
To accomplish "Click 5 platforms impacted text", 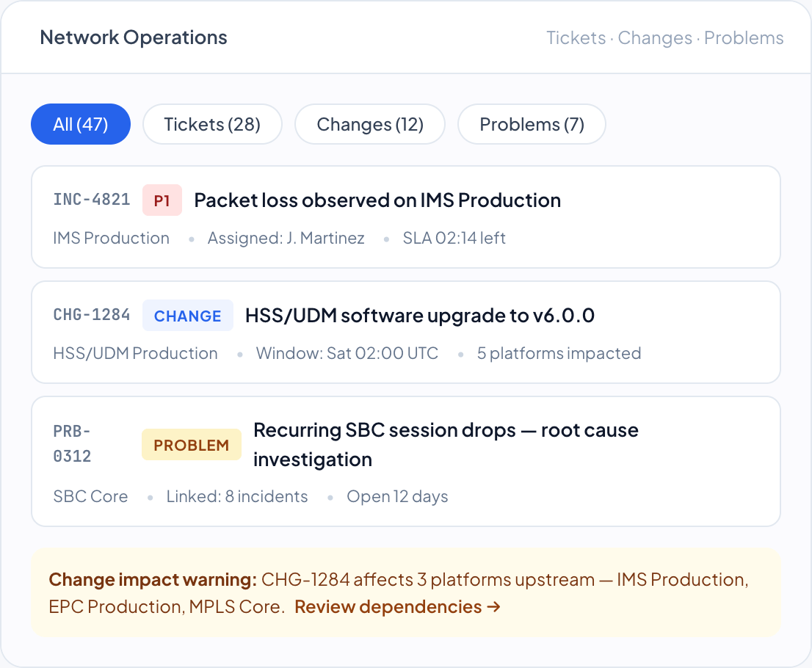I will [x=559, y=353].
